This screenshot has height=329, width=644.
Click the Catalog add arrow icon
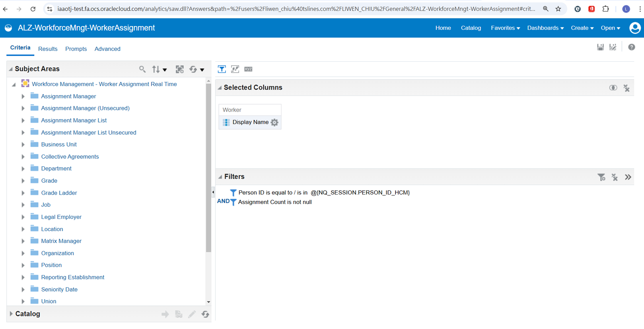click(x=165, y=314)
